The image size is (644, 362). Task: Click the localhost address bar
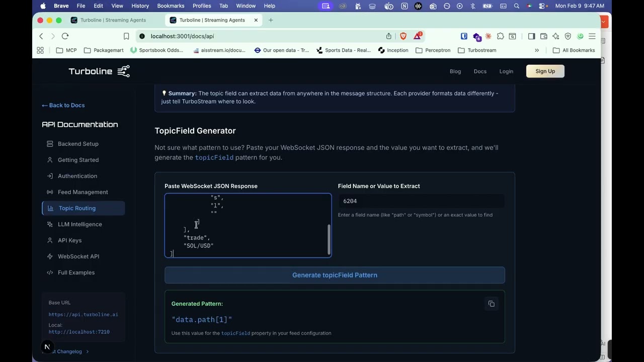(259, 36)
